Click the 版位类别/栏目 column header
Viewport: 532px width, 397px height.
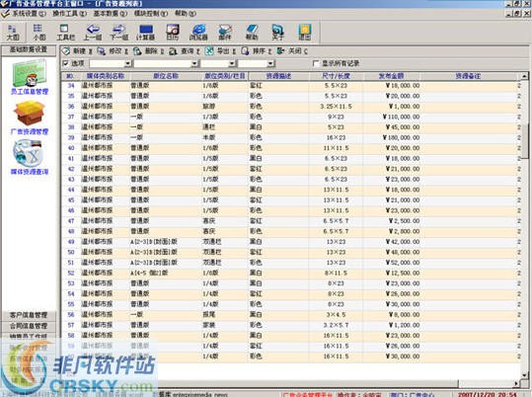[225, 76]
